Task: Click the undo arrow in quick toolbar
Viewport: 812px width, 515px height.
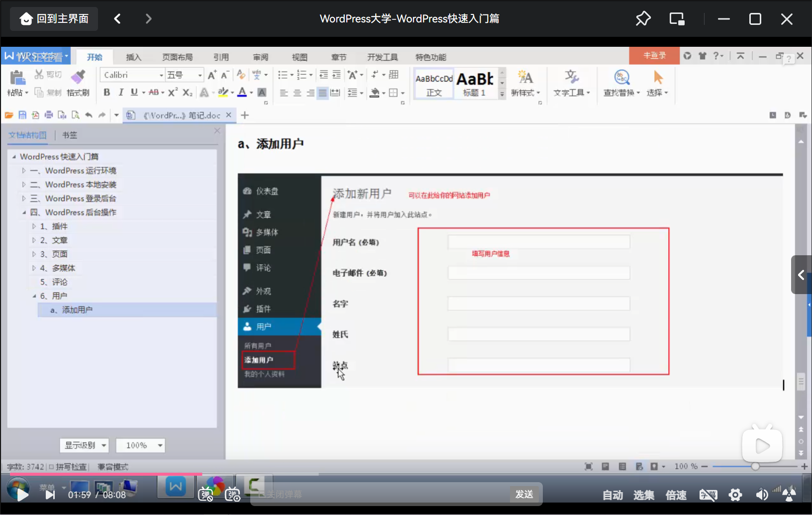Action: click(x=89, y=115)
